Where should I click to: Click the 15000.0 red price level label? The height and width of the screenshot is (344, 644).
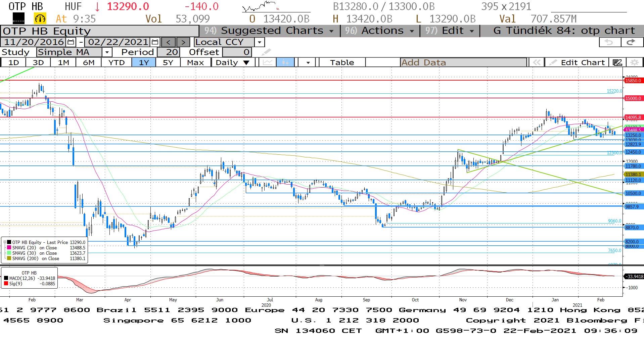coord(633,98)
